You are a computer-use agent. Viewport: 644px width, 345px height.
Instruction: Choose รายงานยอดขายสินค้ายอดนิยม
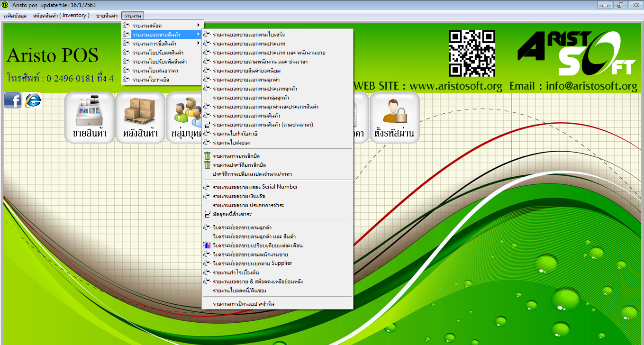pos(277,71)
